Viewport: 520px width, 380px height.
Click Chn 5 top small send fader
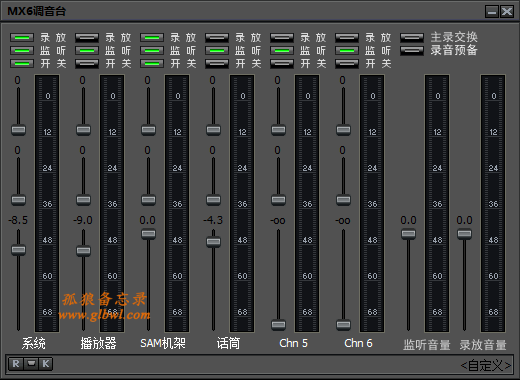pos(278,130)
